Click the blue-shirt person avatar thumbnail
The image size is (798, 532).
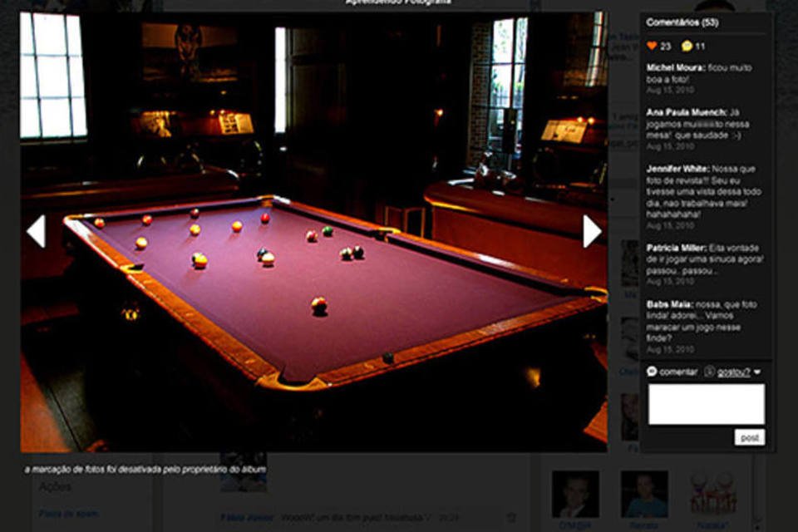[644, 494]
